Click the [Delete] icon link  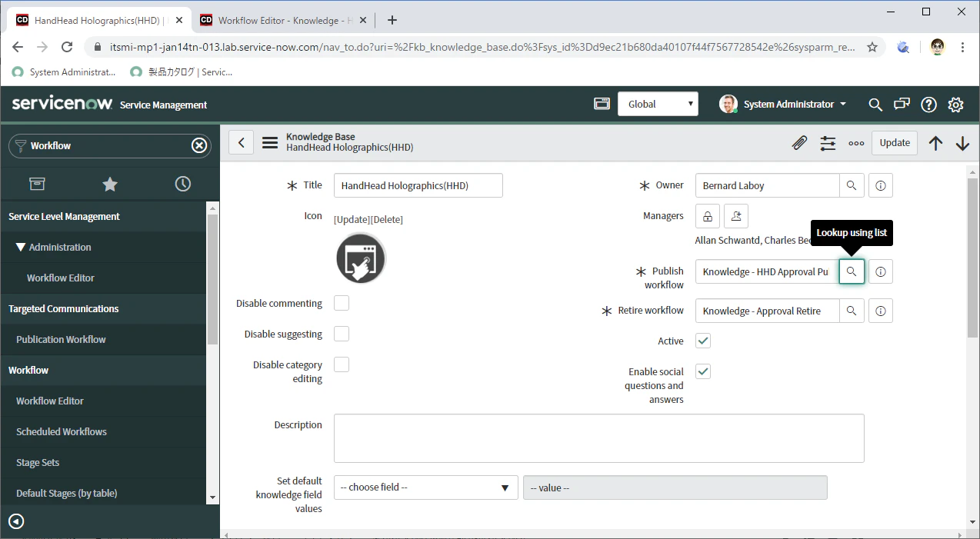(387, 219)
